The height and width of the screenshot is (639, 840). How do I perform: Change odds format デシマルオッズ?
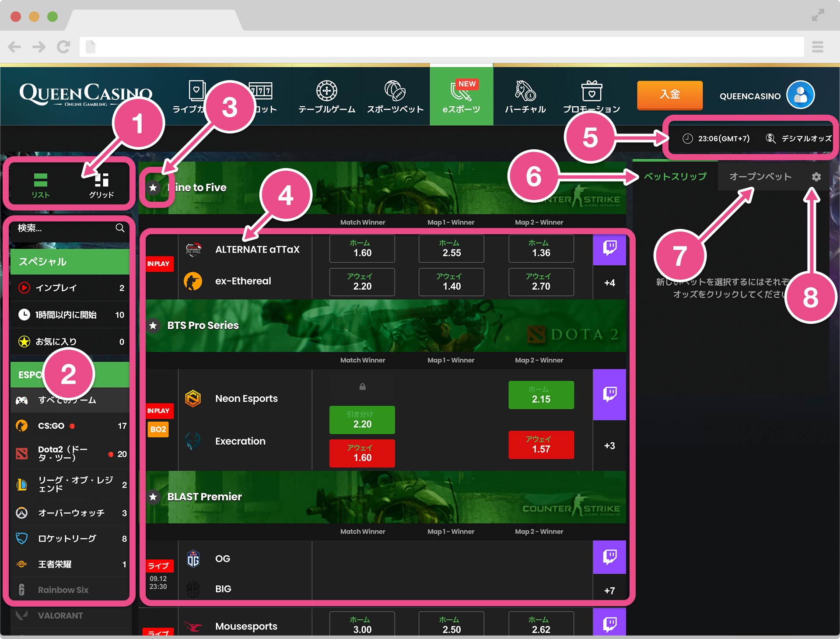pos(799,139)
